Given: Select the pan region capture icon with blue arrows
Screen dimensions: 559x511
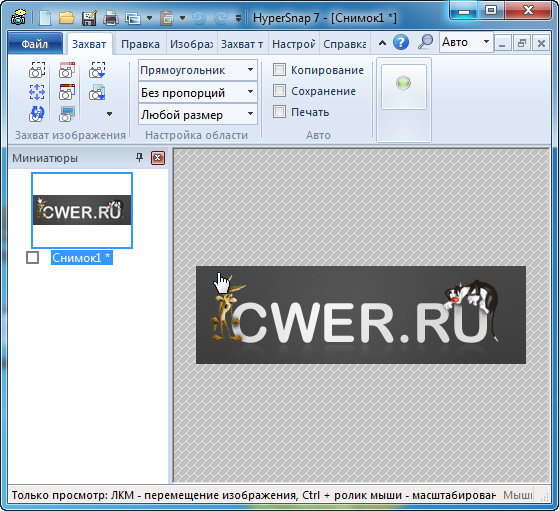Looking at the screenshot, I should click(x=37, y=92).
